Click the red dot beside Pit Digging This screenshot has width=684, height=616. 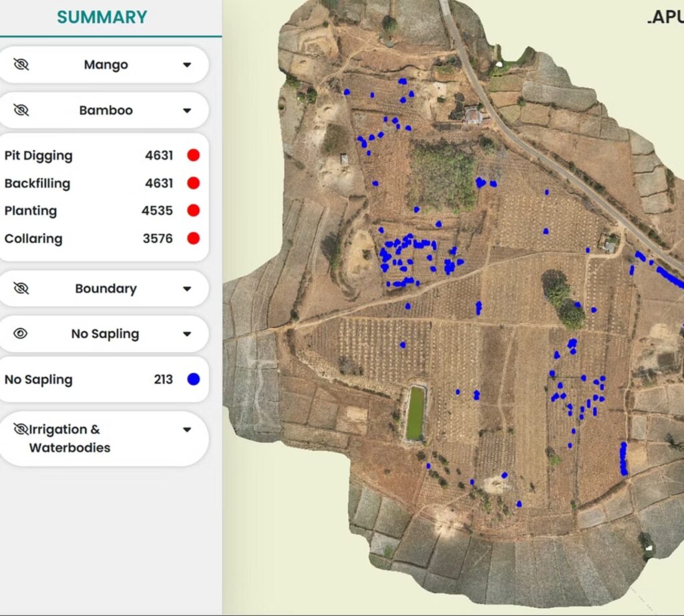click(194, 156)
